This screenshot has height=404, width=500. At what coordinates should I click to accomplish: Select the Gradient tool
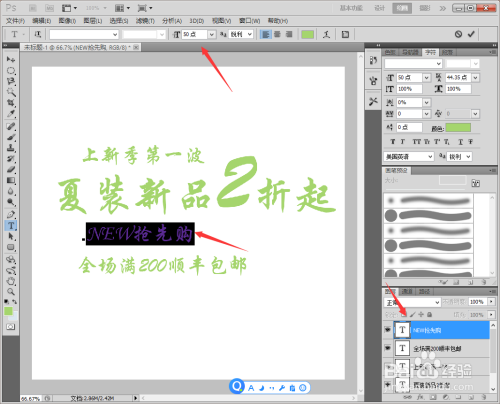tap(11, 180)
